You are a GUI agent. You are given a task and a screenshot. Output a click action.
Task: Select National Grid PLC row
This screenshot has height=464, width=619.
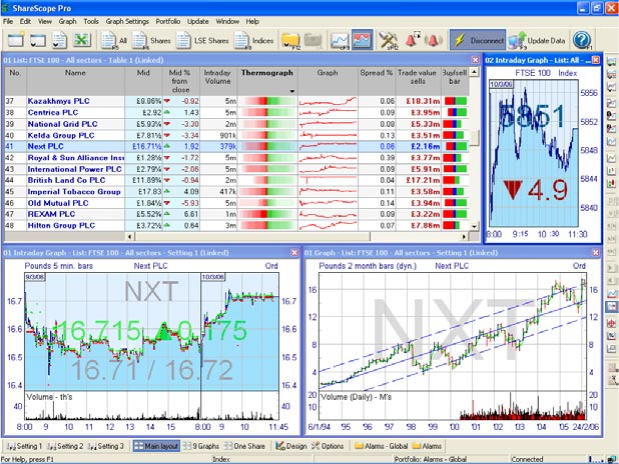pos(237,124)
